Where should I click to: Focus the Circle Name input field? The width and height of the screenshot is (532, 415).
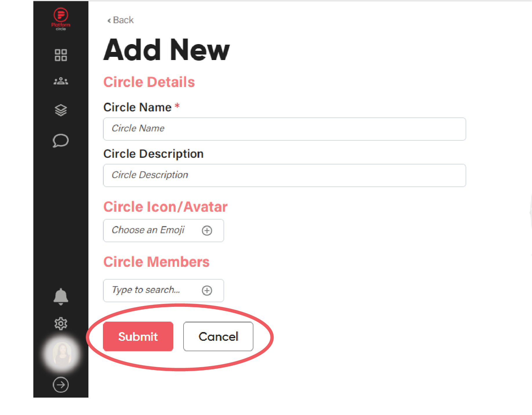284,129
